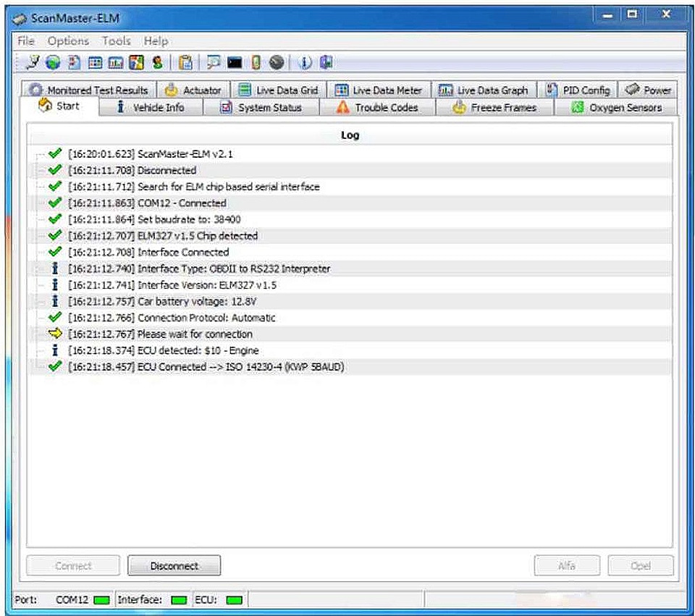Click green ECU status indicator

[235, 600]
